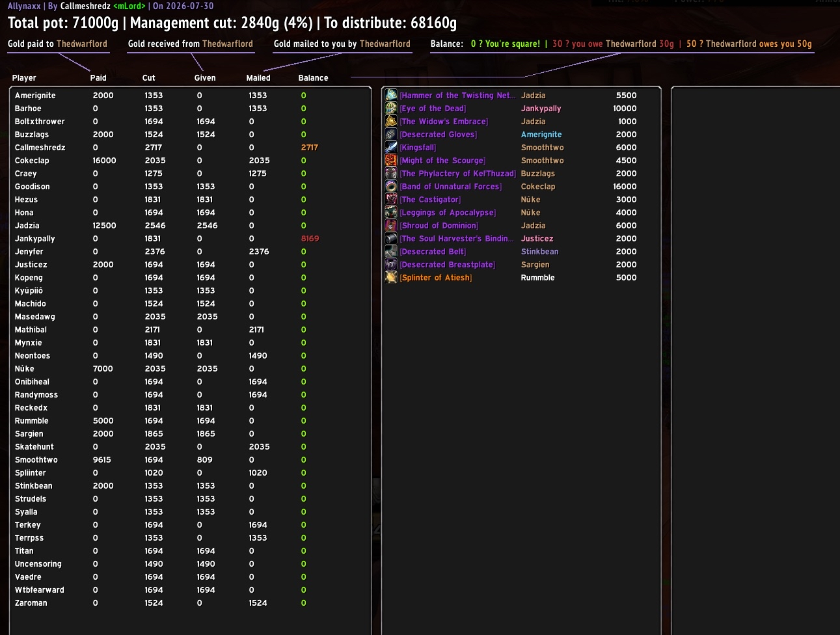The image size is (840, 635).
Task: Click the [Band of Unnatural Forces] link
Action: (x=451, y=187)
